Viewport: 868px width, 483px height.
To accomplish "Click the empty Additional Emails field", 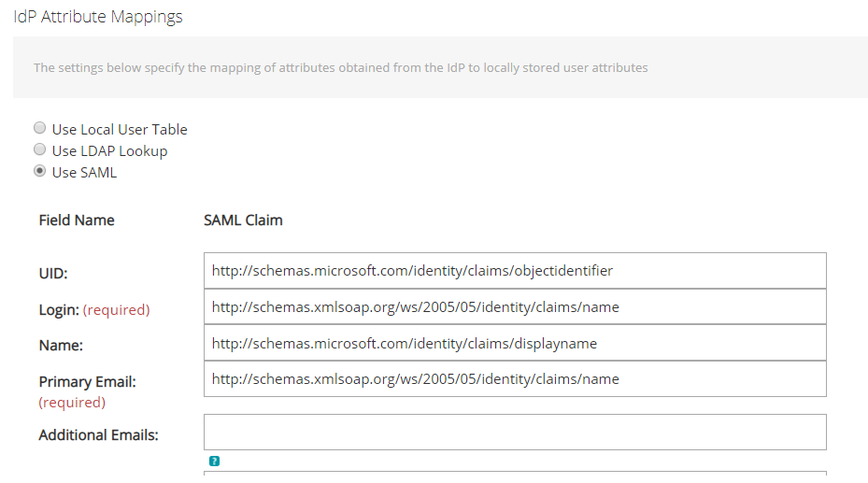I will coord(515,433).
